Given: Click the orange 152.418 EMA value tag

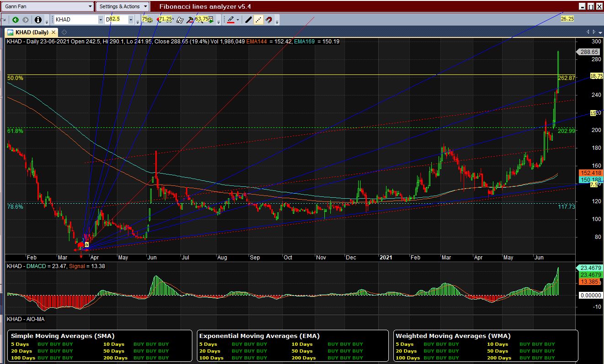Looking at the screenshot, I should pos(591,173).
